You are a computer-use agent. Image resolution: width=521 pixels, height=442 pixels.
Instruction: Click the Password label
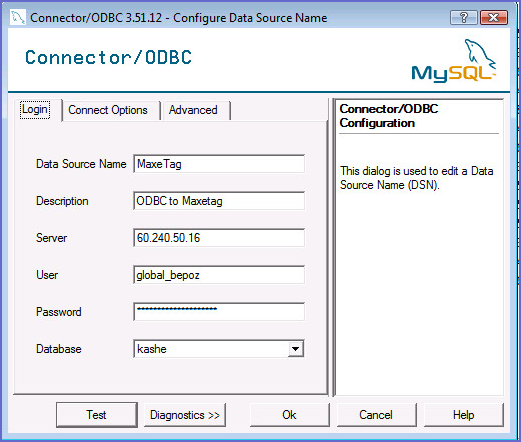(59, 312)
